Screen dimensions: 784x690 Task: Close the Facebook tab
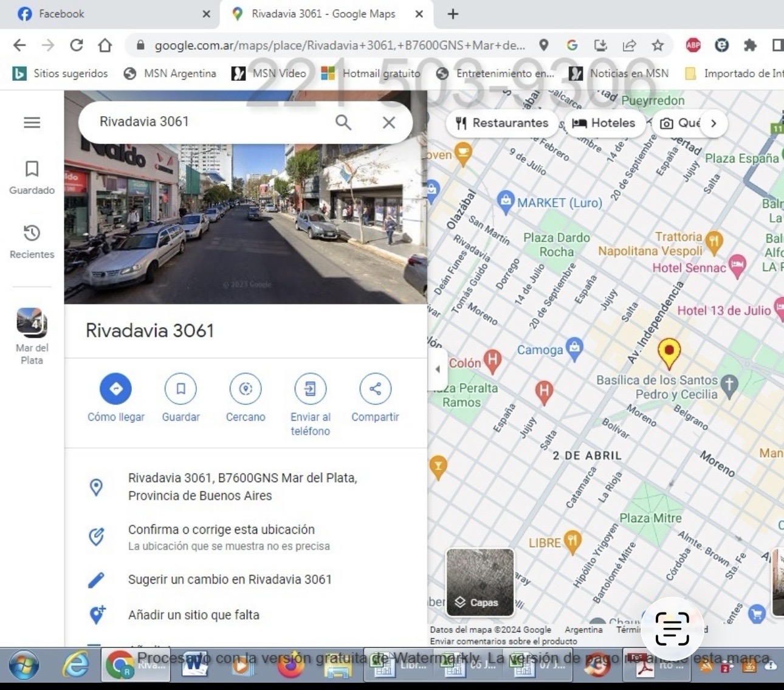click(x=206, y=14)
